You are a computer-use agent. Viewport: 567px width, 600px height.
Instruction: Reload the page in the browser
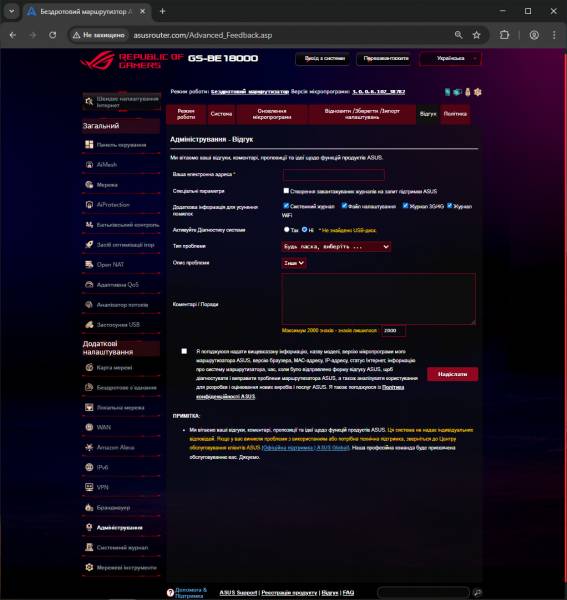click(x=52, y=35)
